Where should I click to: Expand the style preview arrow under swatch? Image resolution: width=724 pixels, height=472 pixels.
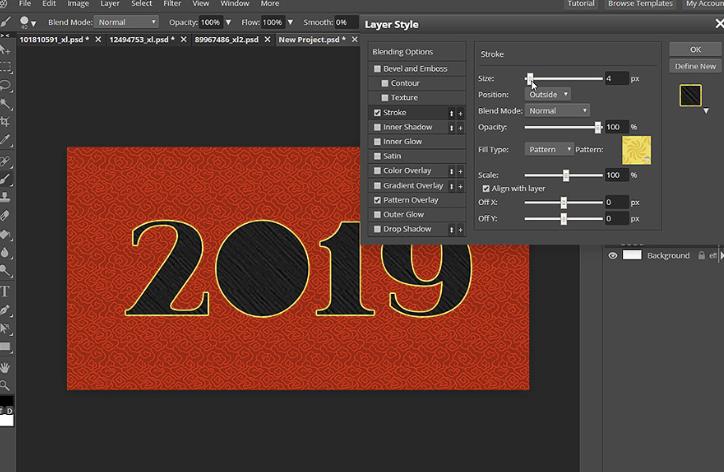click(x=706, y=111)
